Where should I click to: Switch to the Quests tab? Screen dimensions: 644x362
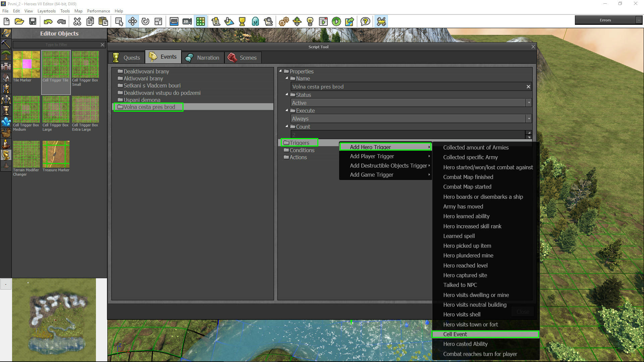126,57
